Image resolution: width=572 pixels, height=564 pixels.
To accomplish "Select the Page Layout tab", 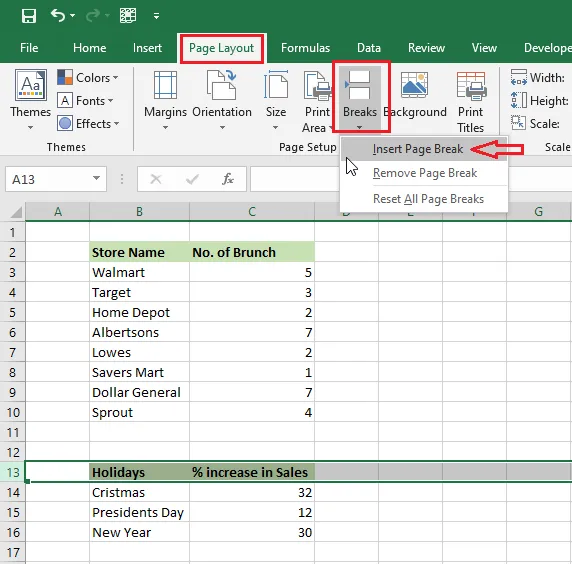I will (x=221, y=49).
